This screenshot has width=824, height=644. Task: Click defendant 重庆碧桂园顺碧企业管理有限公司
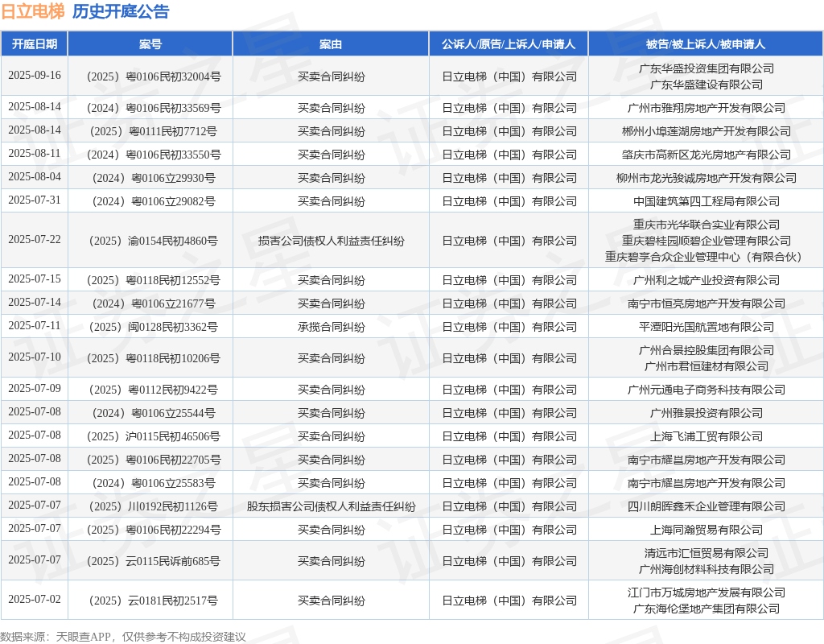pos(707,241)
